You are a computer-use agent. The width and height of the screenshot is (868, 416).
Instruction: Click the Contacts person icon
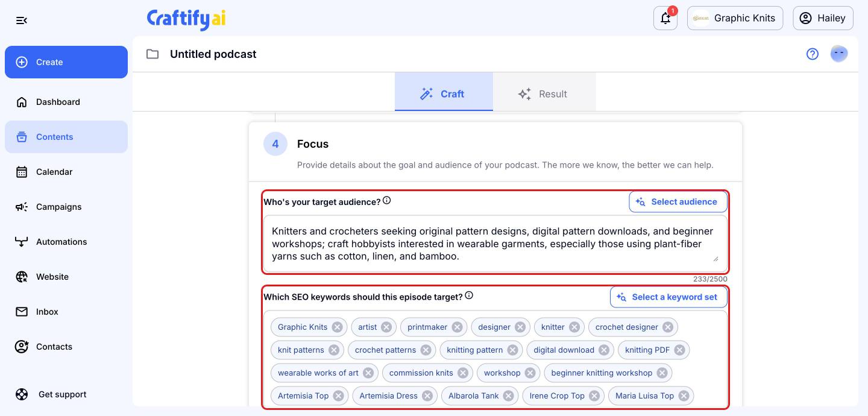click(22, 347)
